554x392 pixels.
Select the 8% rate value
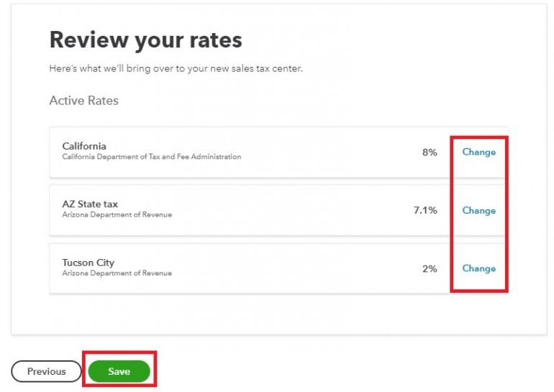430,152
